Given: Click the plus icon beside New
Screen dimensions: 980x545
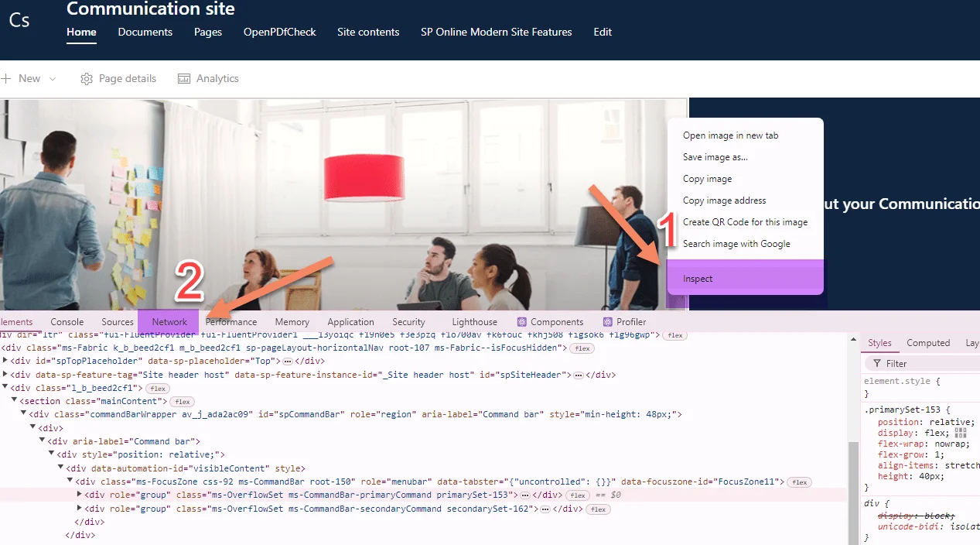Looking at the screenshot, I should tap(7, 79).
